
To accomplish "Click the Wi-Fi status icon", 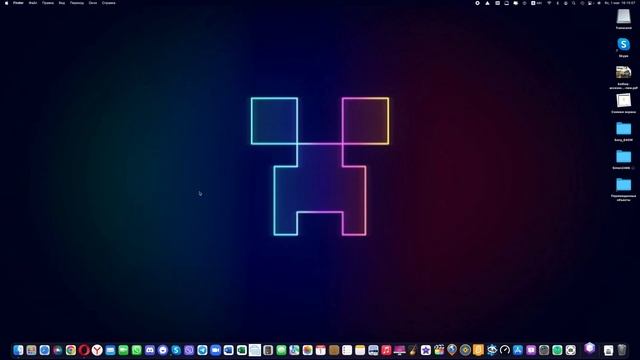I will coord(549,3).
